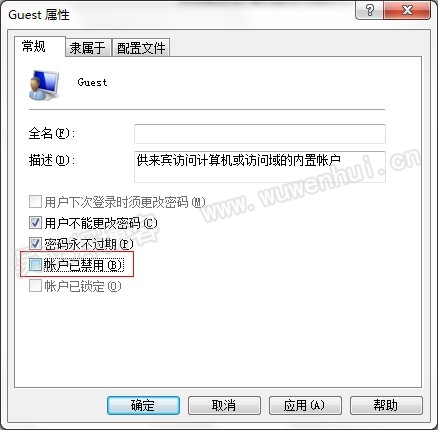Tick the 用户下次登录时须更改密码 checkbox

(35, 201)
